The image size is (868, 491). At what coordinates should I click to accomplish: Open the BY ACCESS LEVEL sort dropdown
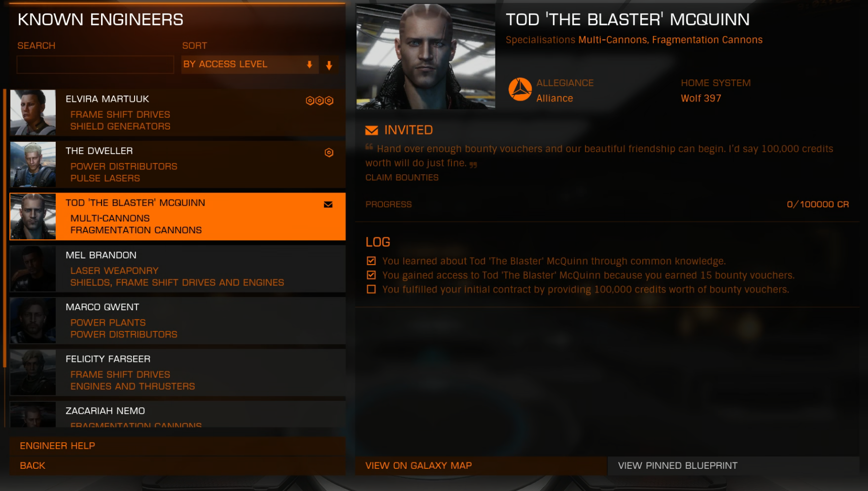[250, 65]
